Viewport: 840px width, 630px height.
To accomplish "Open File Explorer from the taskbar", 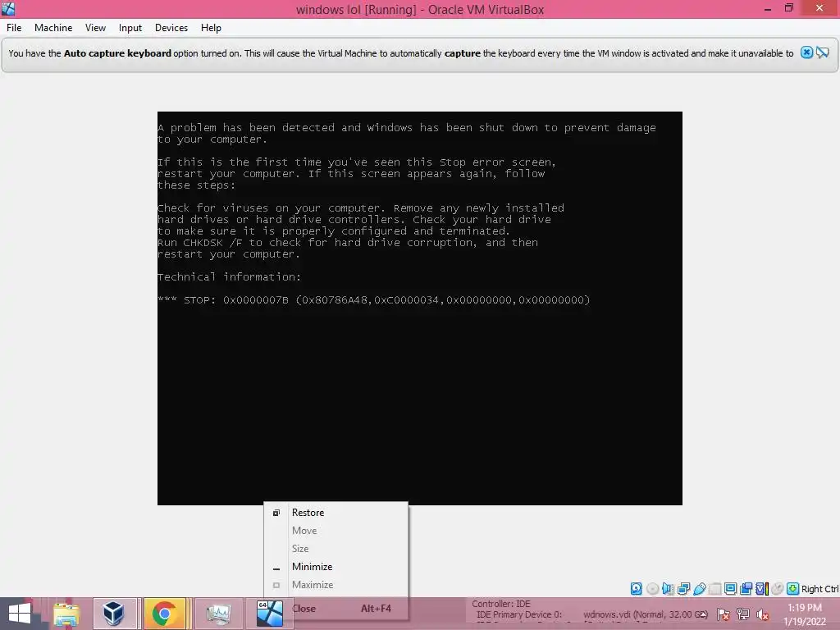I will point(66,614).
